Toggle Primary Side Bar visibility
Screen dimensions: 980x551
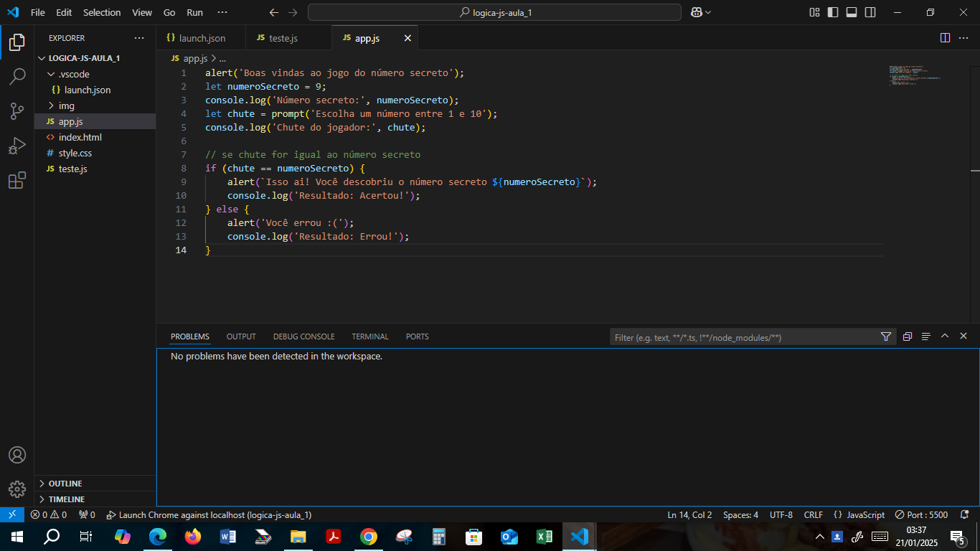tap(833, 12)
